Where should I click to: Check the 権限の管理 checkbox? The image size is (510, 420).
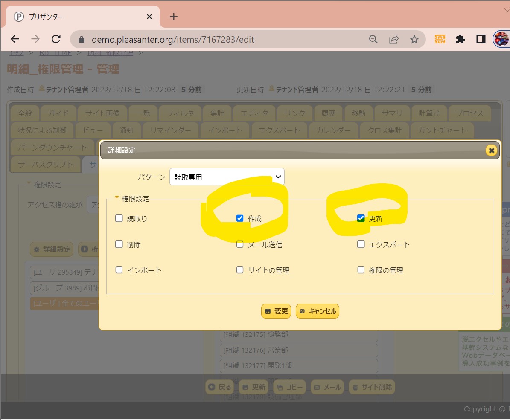(x=361, y=270)
